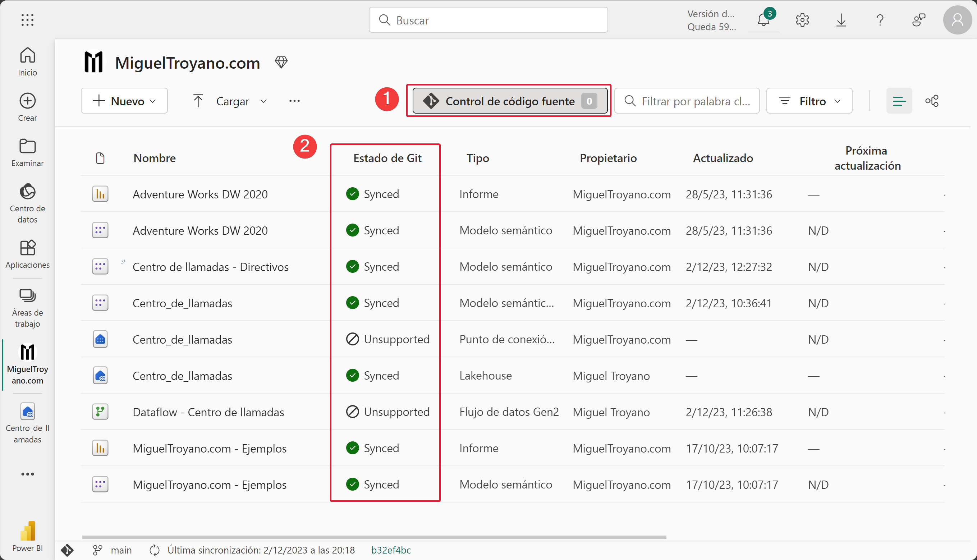Screen dimensions: 977x560
Task: Click the premium diamond icon beside workspace name
Action: pyautogui.click(x=281, y=62)
